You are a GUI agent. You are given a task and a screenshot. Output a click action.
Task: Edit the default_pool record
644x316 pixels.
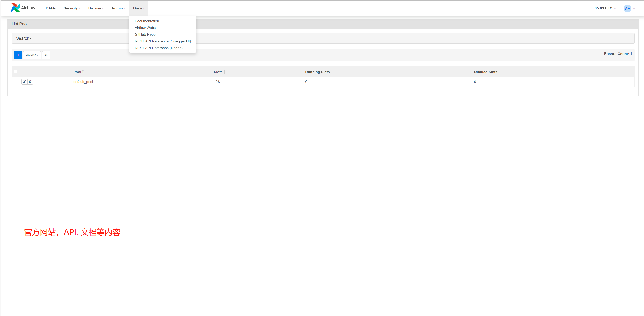coord(24,82)
